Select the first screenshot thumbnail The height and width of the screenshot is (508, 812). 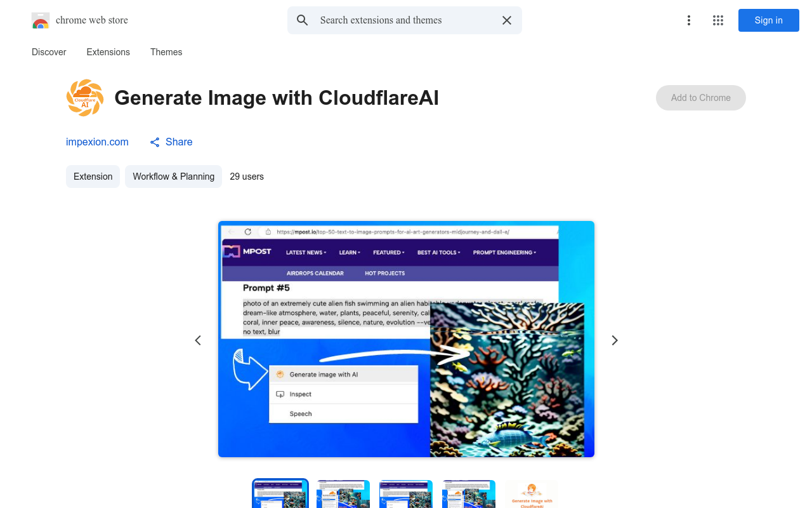pyautogui.click(x=280, y=494)
